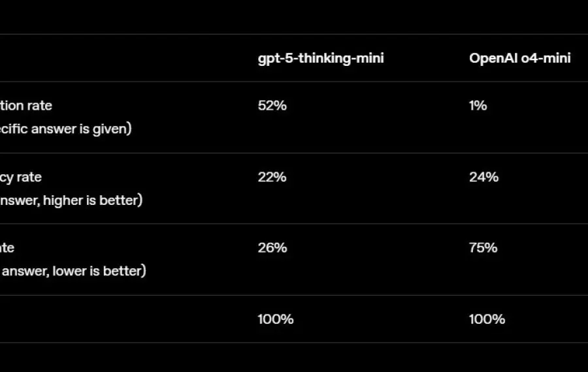Click the gpt-5-thinking-mini column header
The width and height of the screenshot is (588, 372).
coord(321,59)
